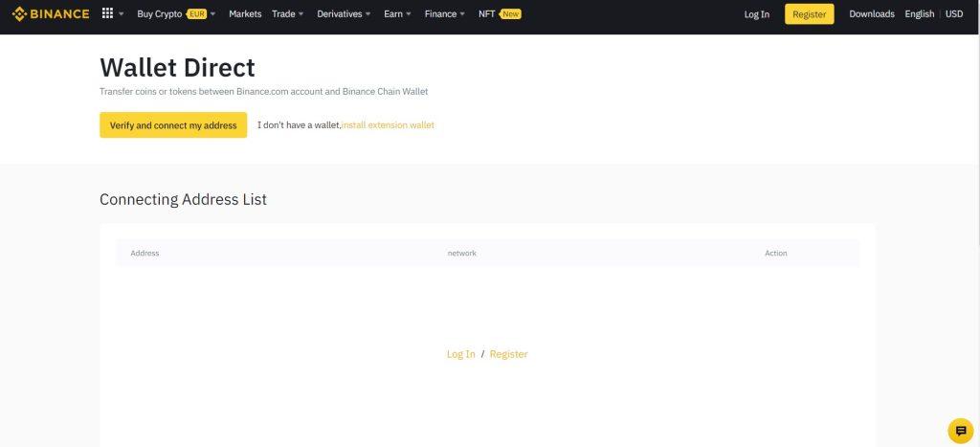Click the yellow Register button

pos(809,13)
